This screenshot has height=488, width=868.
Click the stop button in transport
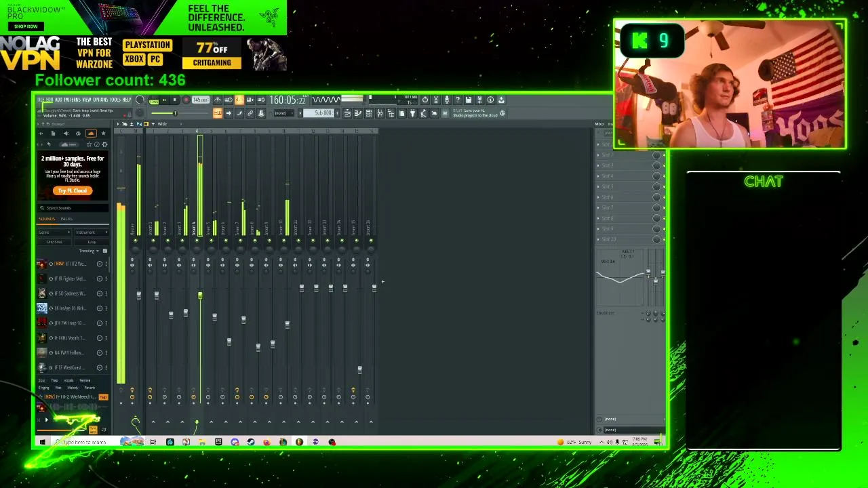tap(174, 100)
